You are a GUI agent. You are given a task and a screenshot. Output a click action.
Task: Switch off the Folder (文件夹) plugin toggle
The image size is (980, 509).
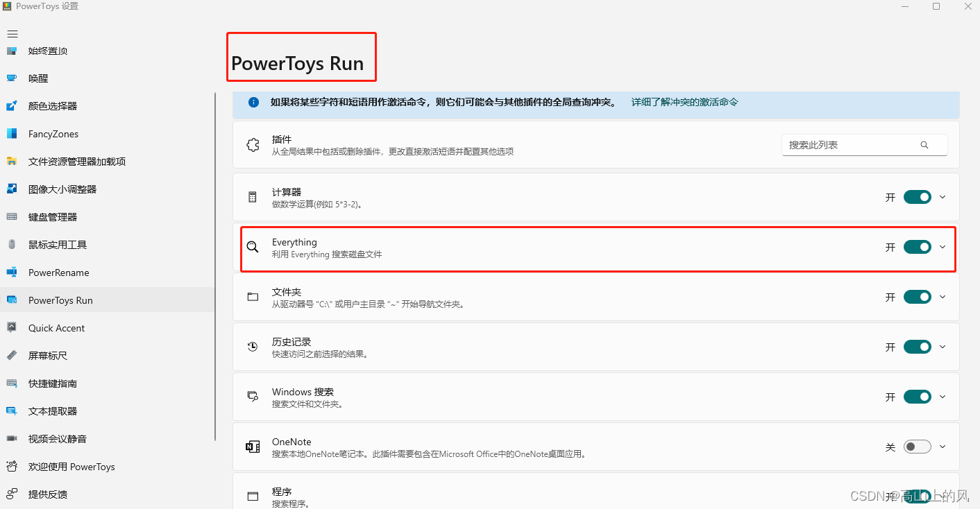point(917,297)
